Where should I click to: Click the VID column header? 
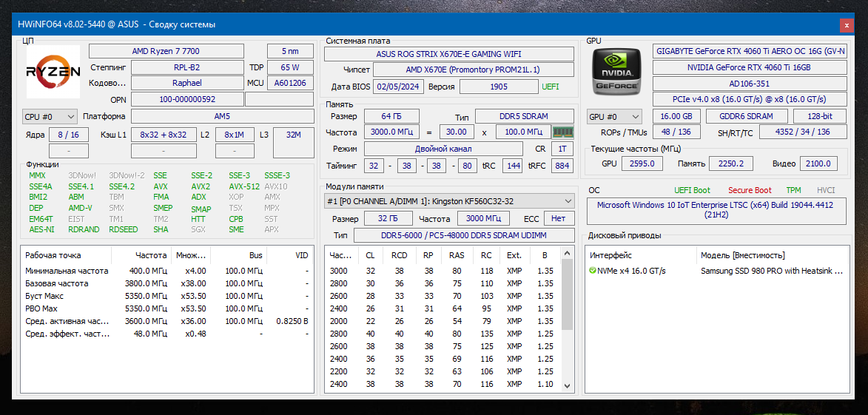(291, 255)
